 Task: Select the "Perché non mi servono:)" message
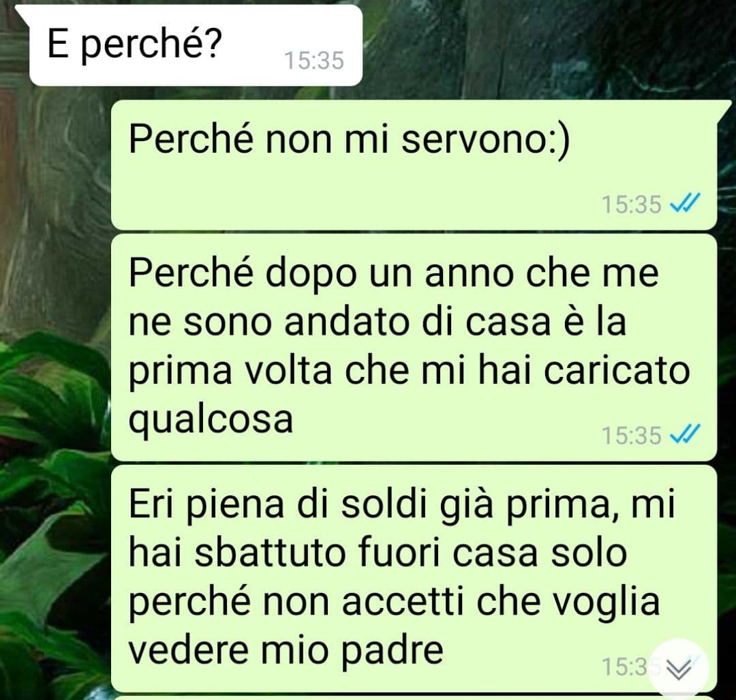[x=414, y=165]
